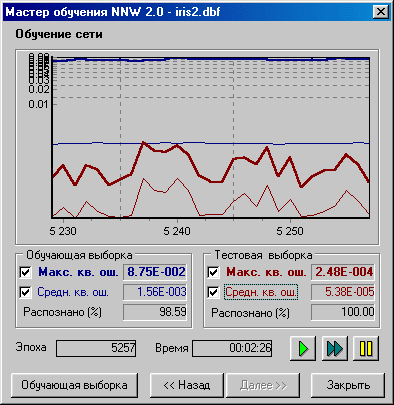Start training with the green play icon
This screenshot has width=394, height=405.
(303, 348)
